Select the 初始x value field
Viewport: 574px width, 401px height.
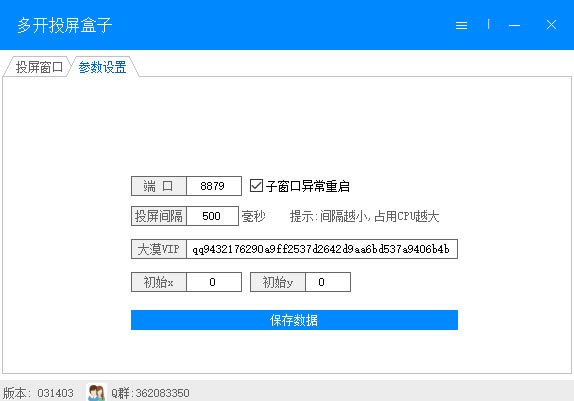(x=214, y=282)
